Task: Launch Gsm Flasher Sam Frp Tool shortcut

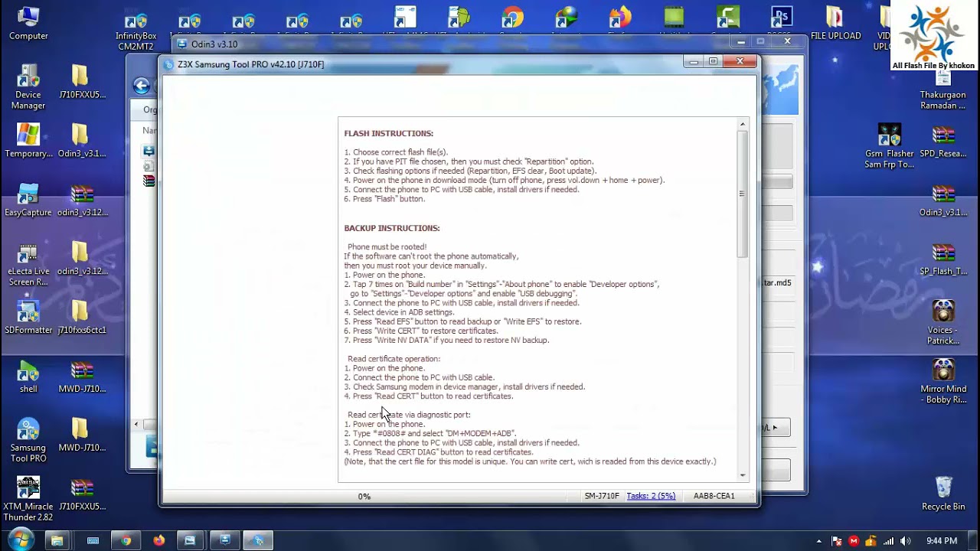Action: click(x=889, y=146)
